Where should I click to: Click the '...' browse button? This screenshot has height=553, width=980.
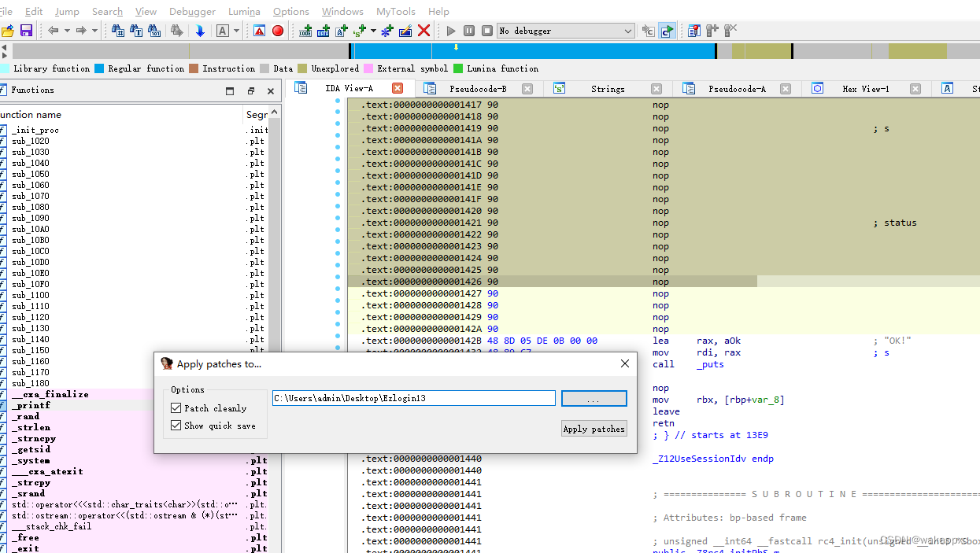click(x=594, y=399)
